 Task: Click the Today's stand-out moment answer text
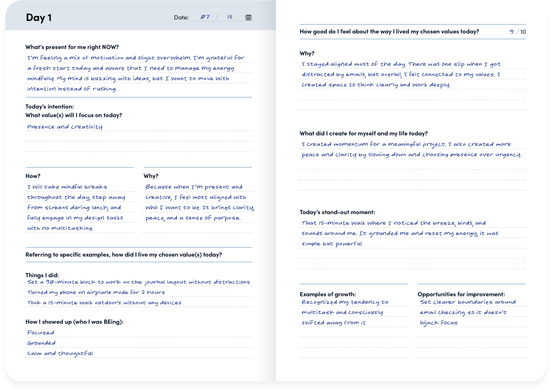click(x=399, y=233)
